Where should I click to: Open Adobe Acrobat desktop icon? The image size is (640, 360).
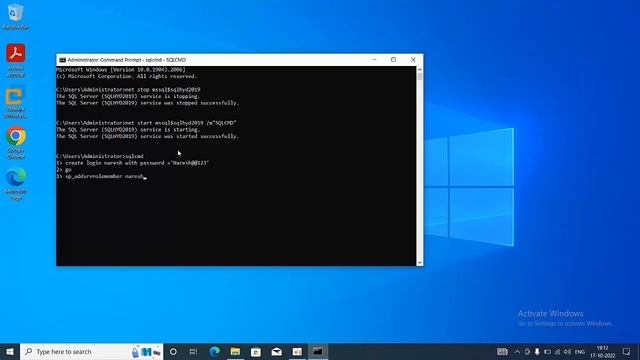pyautogui.click(x=16, y=60)
